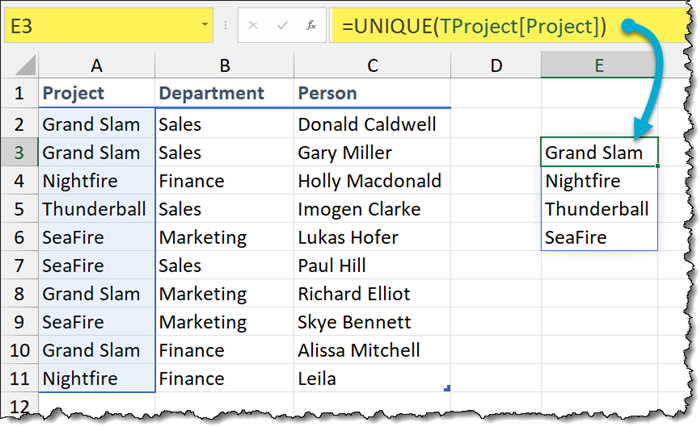Select column A header
This screenshot has width=700, height=426.
97,65
